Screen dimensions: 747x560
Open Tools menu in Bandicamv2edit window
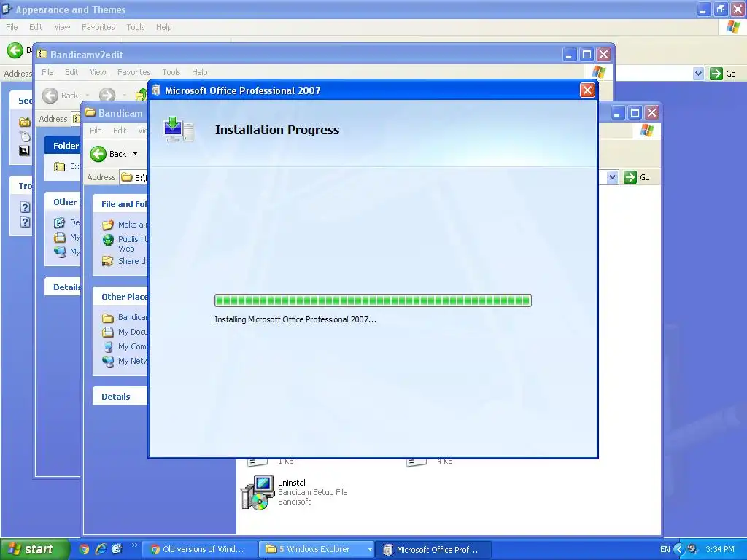coord(171,72)
